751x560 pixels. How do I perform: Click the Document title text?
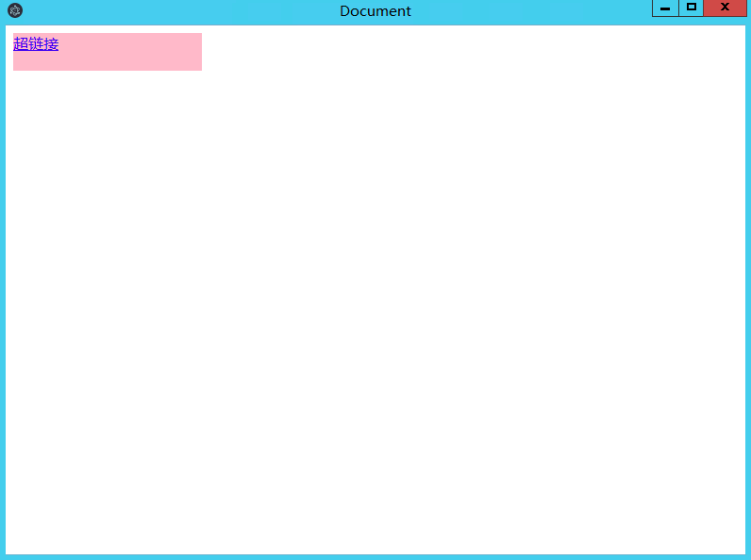click(x=375, y=11)
